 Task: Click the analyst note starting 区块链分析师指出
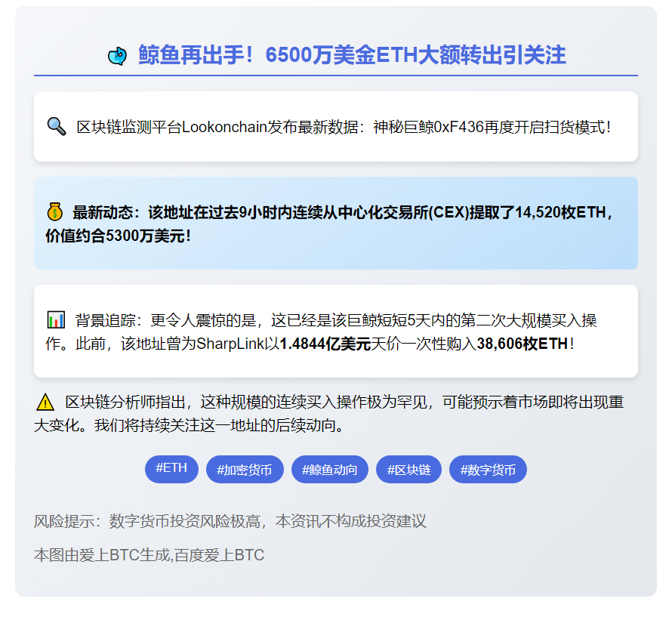[x=328, y=414]
